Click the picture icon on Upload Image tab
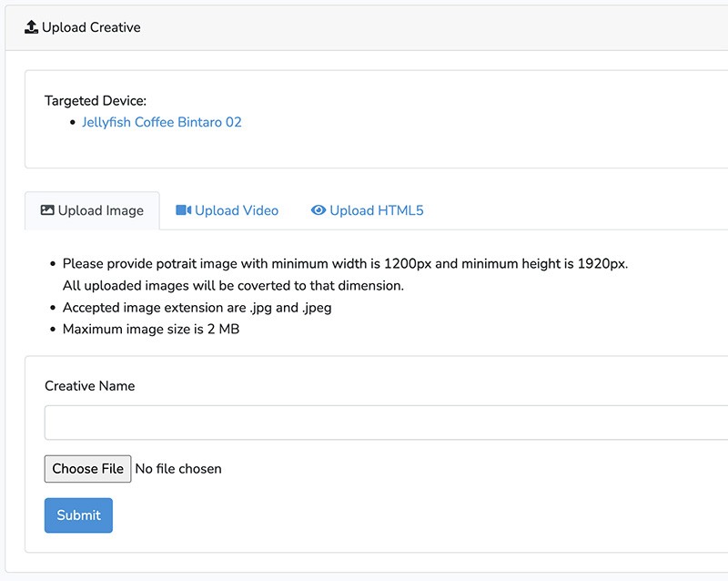 coord(47,210)
